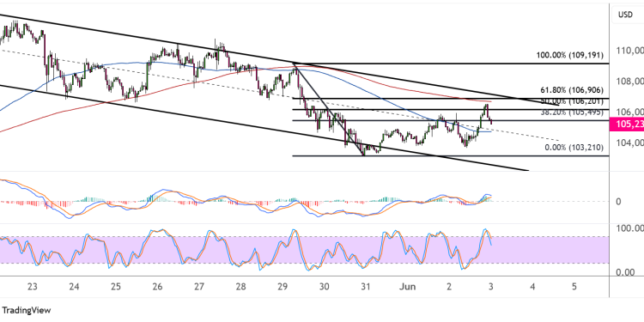Viewport: 644px width, 322px height.
Task: Click the TradingView logo text
Action: tap(27, 310)
